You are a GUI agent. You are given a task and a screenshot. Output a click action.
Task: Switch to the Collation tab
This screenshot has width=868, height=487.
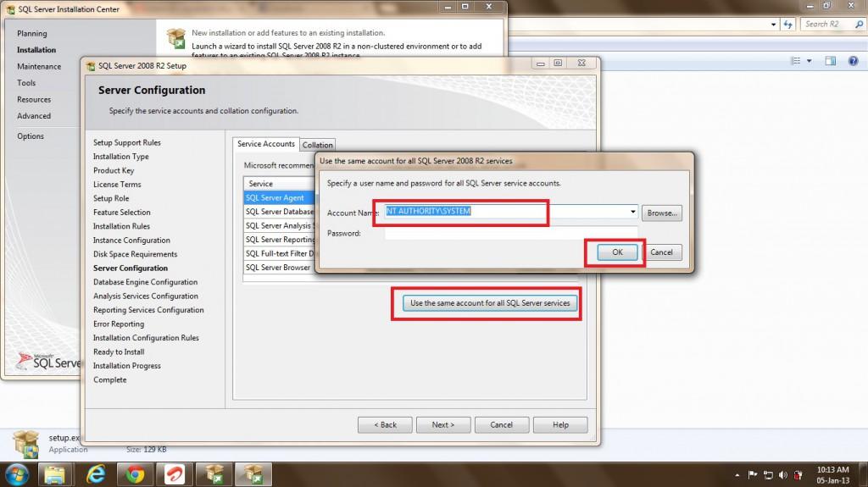(317, 145)
